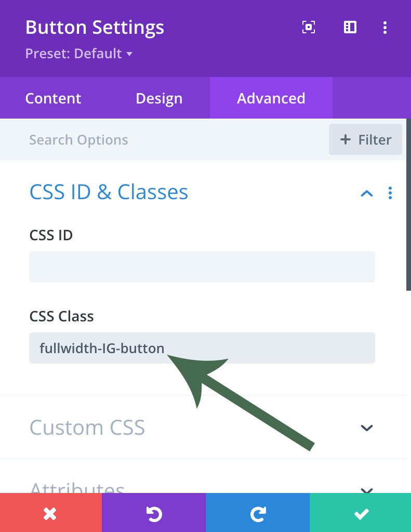Select the Advanced tab
411x532 pixels.
(x=271, y=98)
